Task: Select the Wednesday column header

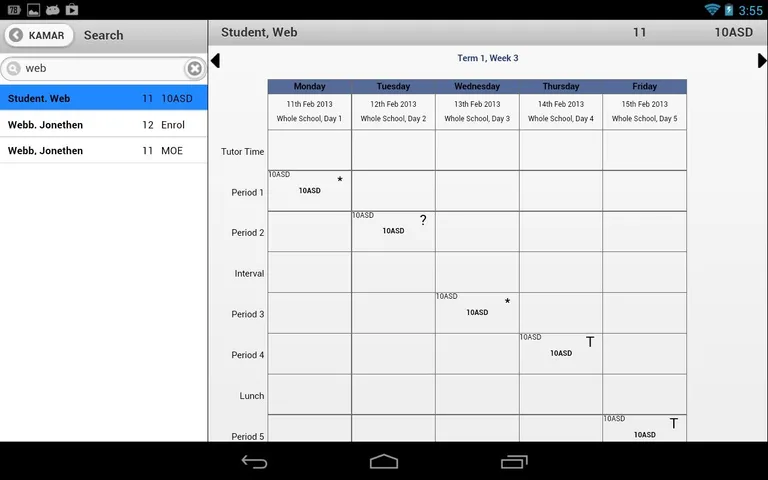Action: point(477,86)
